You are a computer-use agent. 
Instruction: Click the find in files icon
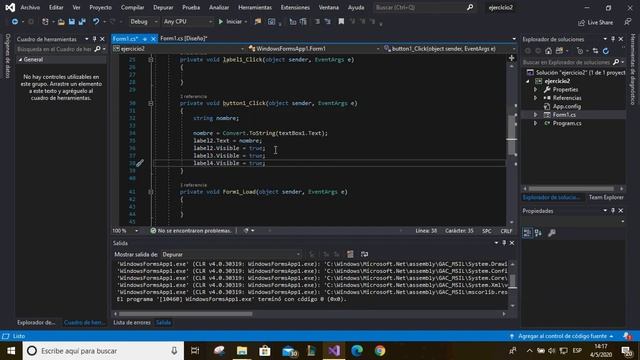pos(258,22)
